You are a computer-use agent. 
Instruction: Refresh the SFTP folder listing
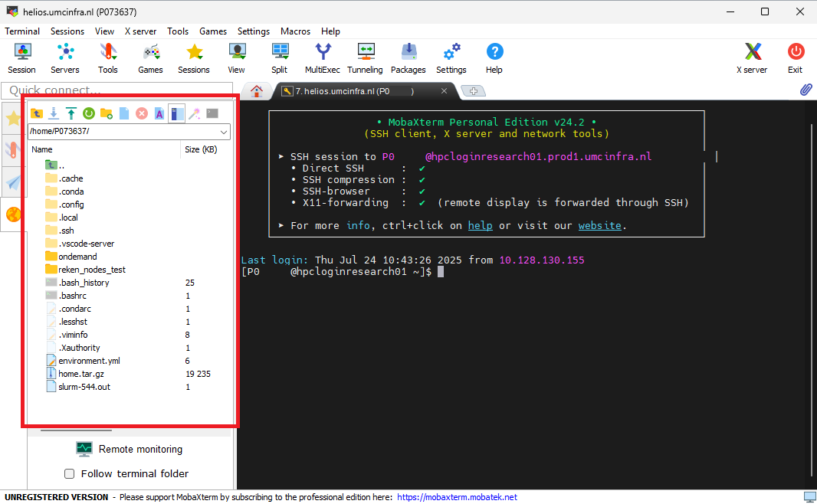pyautogui.click(x=89, y=113)
